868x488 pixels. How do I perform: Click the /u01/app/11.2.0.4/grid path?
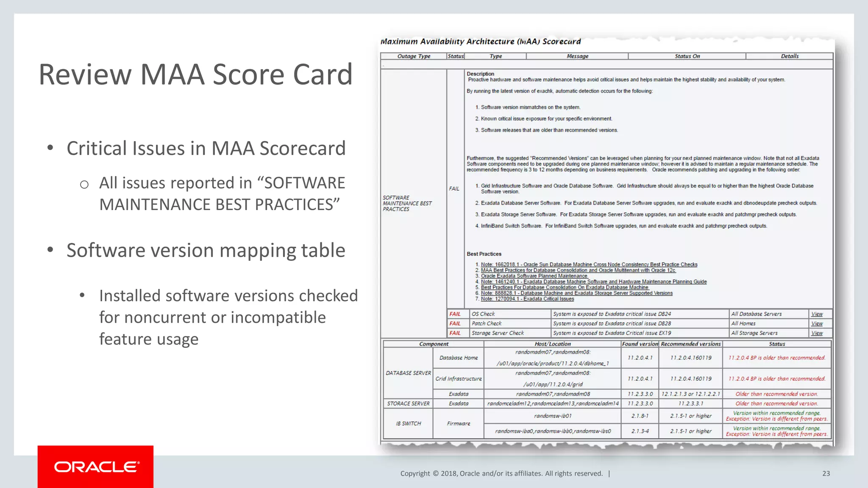pyautogui.click(x=553, y=385)
